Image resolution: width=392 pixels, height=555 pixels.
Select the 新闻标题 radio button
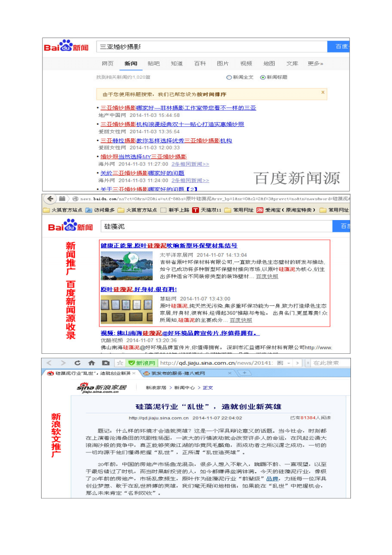(263, 77)
